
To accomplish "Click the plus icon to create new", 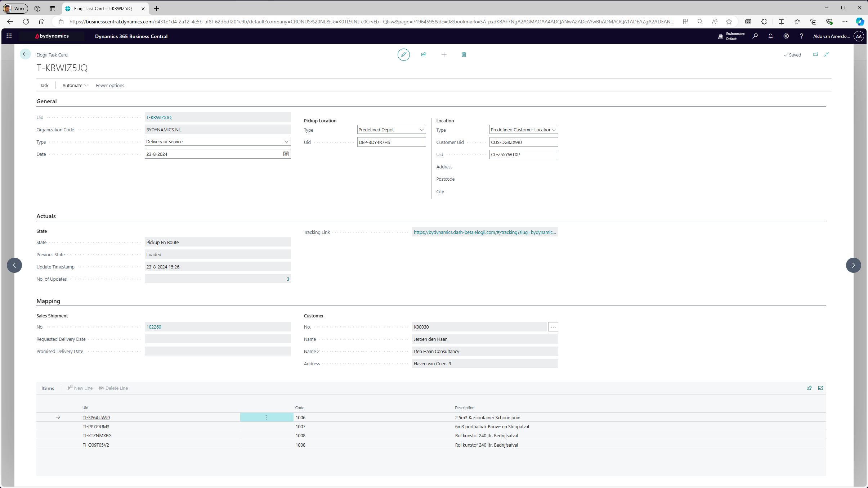I will tap(444, 54).
